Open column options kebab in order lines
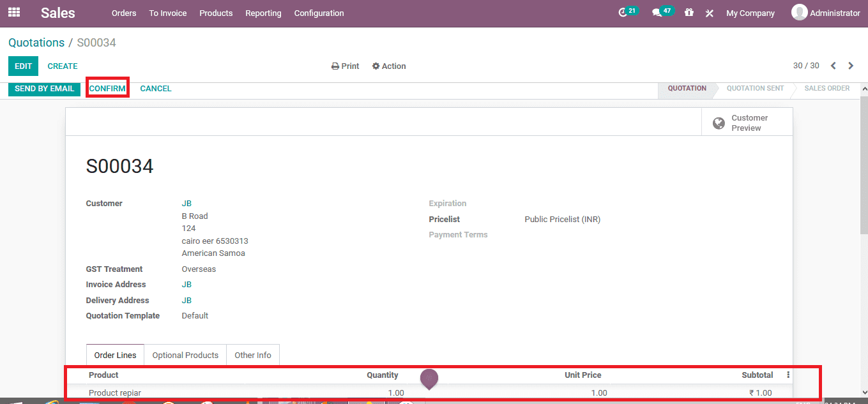 coord(788,375)
